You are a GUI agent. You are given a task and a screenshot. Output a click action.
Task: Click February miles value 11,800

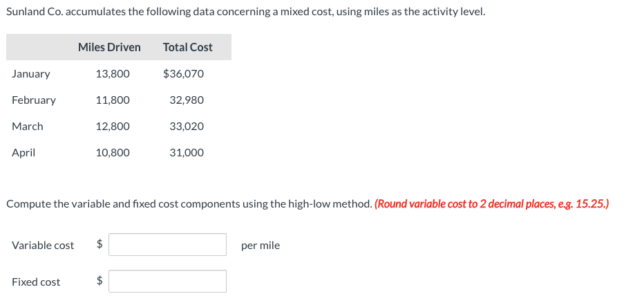click(x=113, y=100)
